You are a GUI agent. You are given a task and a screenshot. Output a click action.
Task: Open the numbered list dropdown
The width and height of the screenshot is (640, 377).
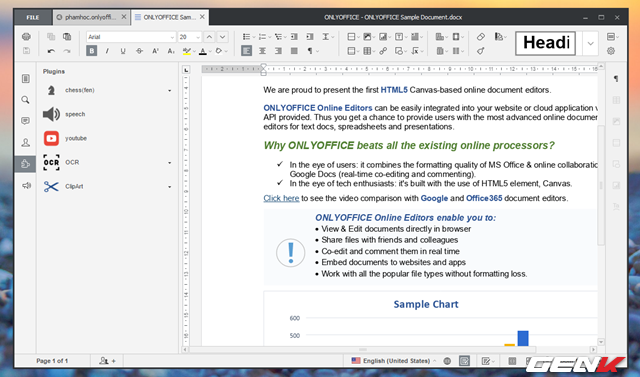pyautogui.click(x=270, y=37)
